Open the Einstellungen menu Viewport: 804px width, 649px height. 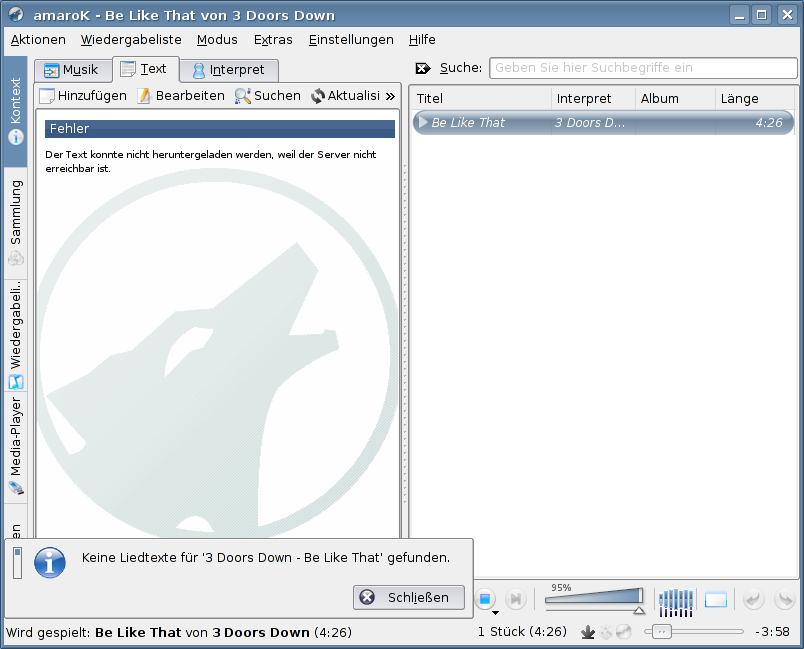[351, 40]
